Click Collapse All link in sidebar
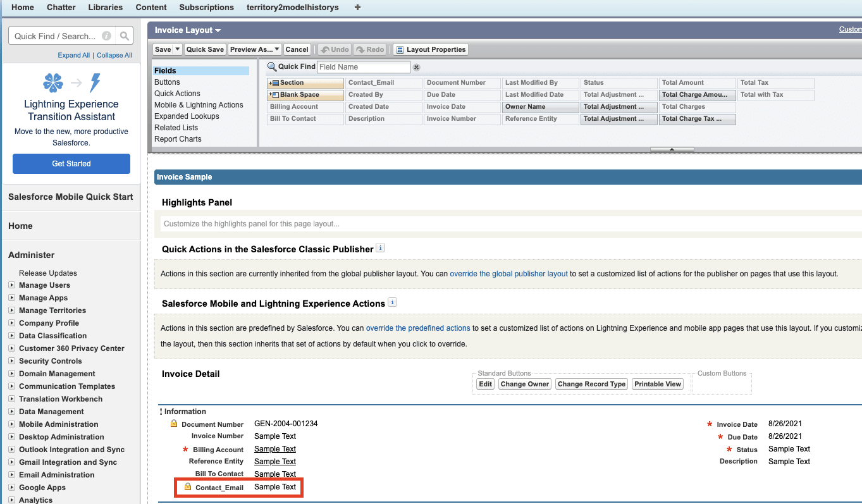Image resolution: width=862 pixels, height=504 pixels. (x=114, y=55)
